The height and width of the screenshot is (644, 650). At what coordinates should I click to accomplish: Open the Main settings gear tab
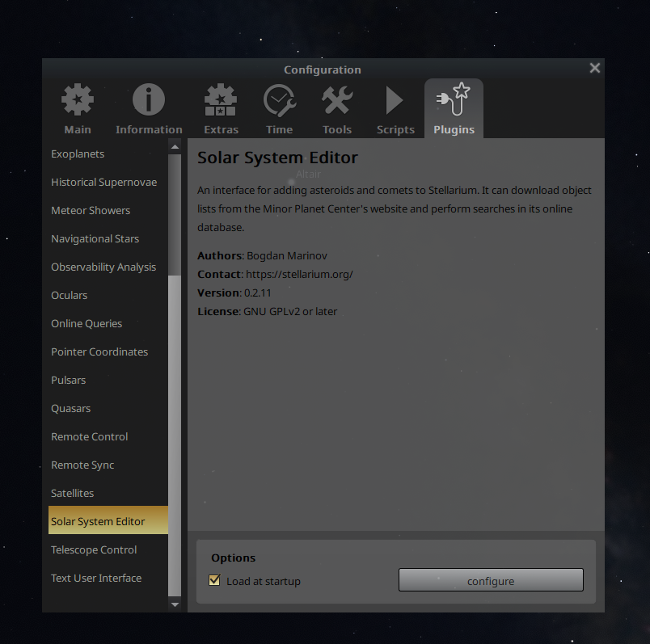pyautogui.click(x=78, y=109)
